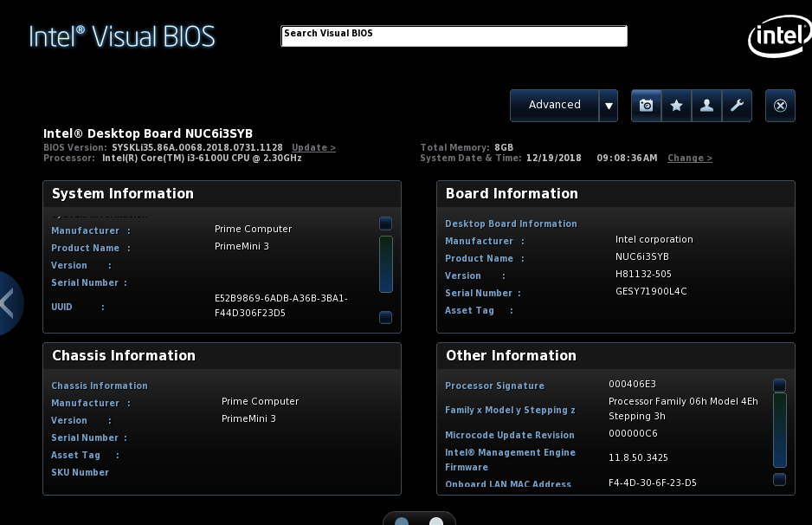Exit BIOS using the X icon
The width and height of the screenshot is (812, 525).
[x=780, y=106]
